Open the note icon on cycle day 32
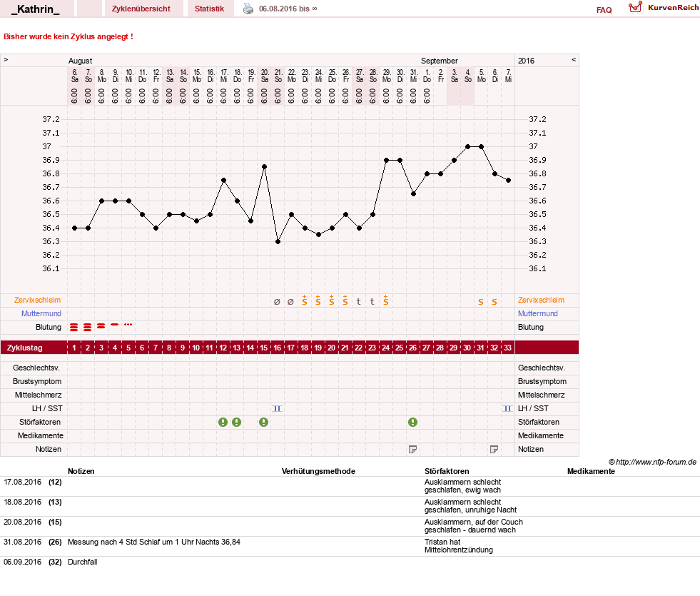The width and height of the screenshot is (700, 596). pos(494,449)
